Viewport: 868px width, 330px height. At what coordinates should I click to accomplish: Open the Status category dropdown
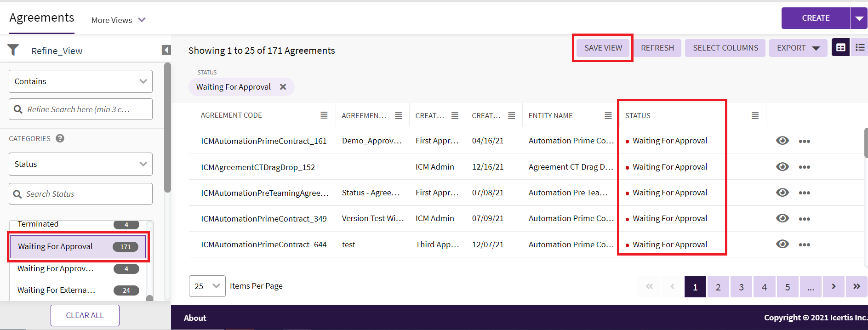tap(80, 164)
